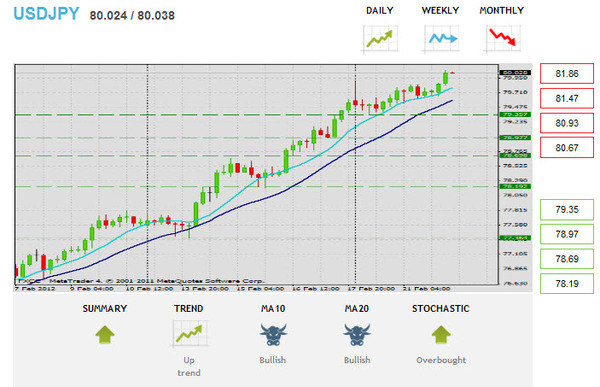Click the Monthly downtrend red arrow icon
This screenshot has height=387, width=600.
click(502, 38)
